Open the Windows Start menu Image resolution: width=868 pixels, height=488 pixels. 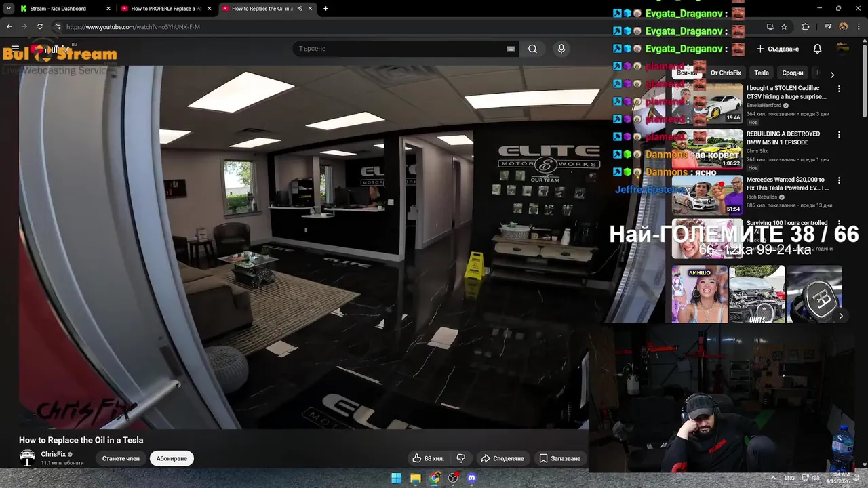[x=397, y=478]
